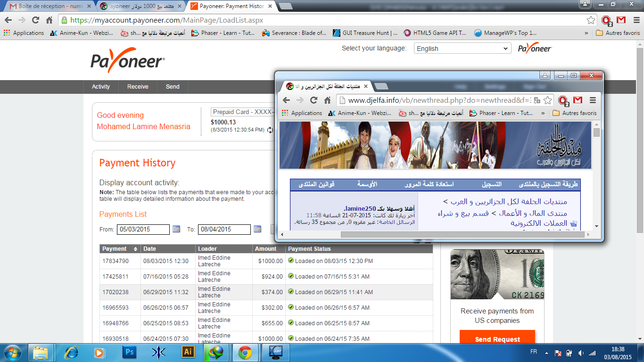Open Autres favoris in the popup window
The height and width of the screenshot is (362, 644).
coord(574,113)
